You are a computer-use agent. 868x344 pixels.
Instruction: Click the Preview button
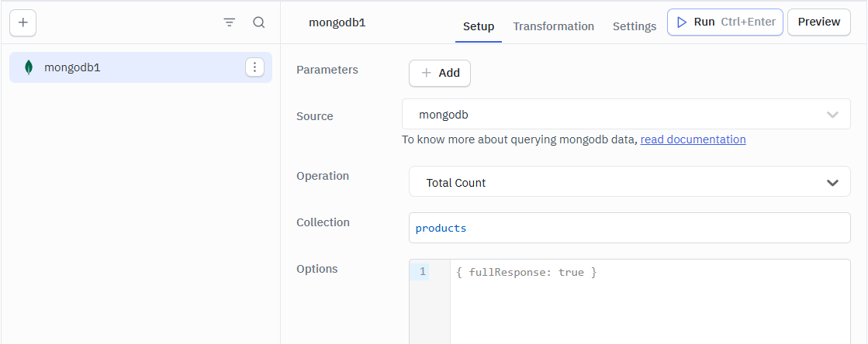pyautogui.click(x=818, y=22)
